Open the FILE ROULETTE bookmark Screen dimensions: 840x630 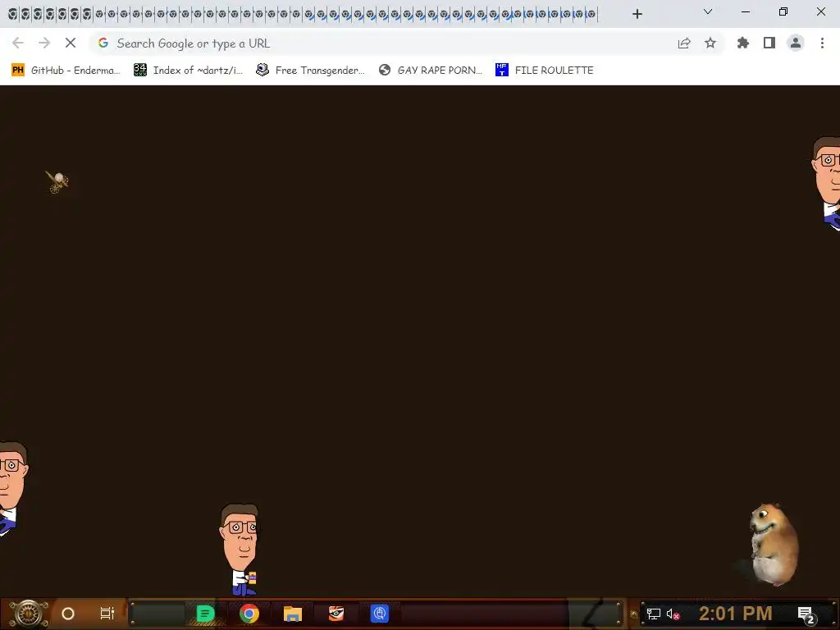545,71
